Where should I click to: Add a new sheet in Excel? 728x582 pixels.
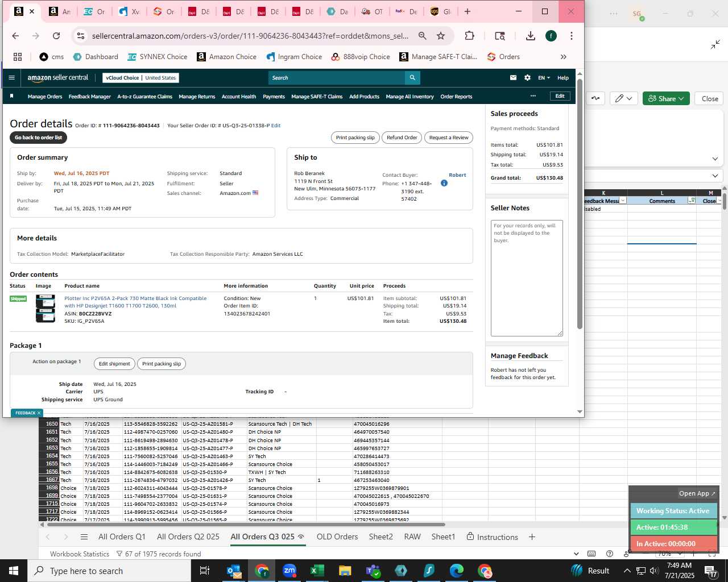pos(532,537)
